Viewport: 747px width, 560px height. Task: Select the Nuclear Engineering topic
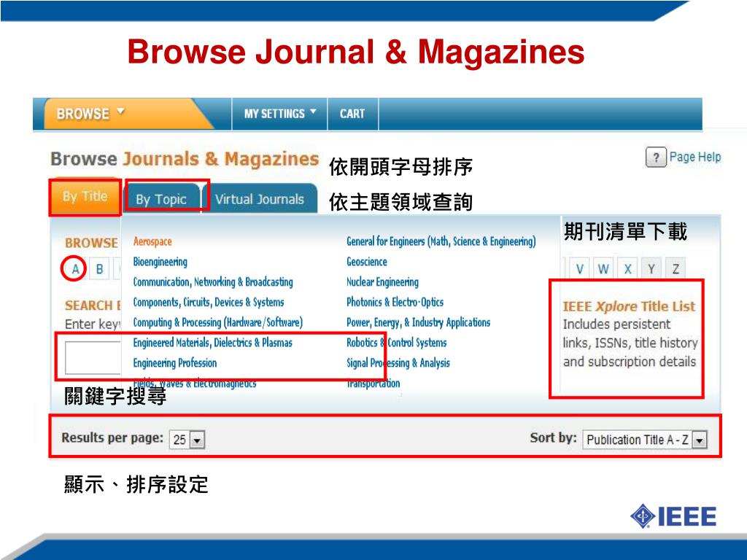382,282
